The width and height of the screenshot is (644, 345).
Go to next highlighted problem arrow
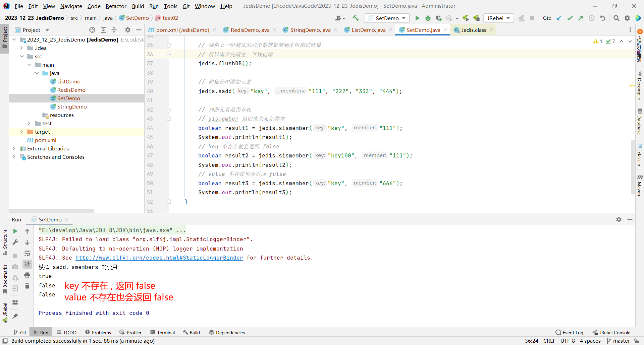click(x=630, y=41)
